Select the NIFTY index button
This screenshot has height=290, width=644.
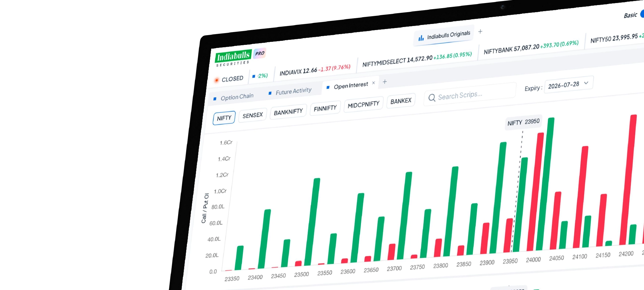tap(224, 118)
